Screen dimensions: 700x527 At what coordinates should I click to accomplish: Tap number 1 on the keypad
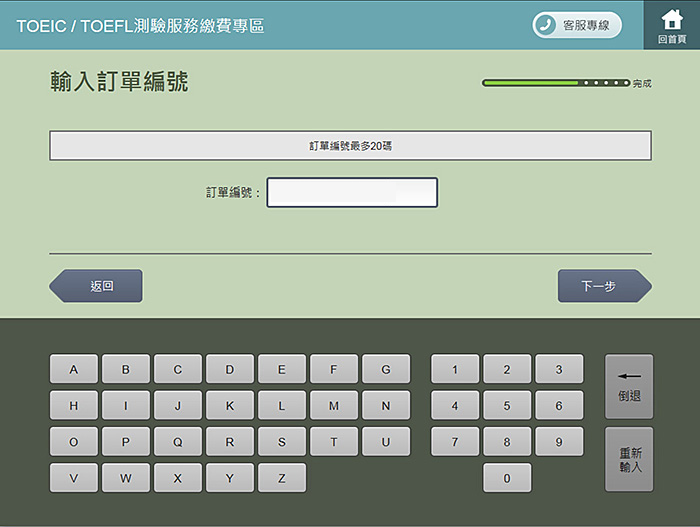pos(455,369)
